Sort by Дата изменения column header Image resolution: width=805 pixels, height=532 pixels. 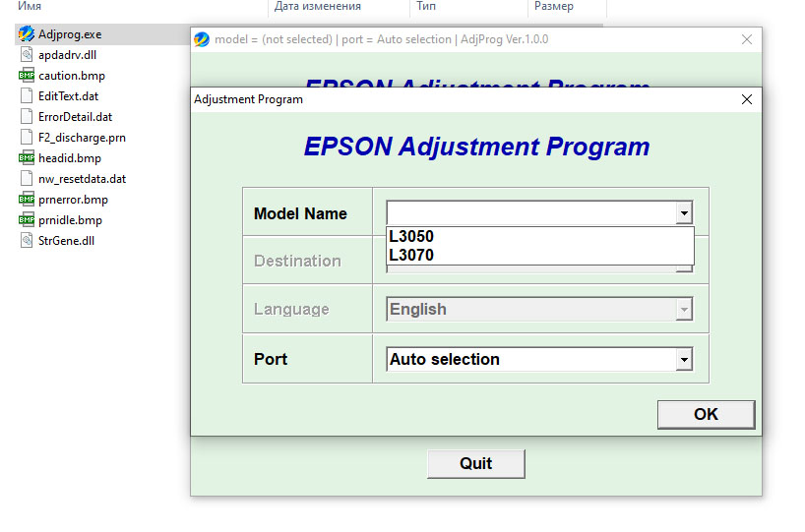click(317, 7)
